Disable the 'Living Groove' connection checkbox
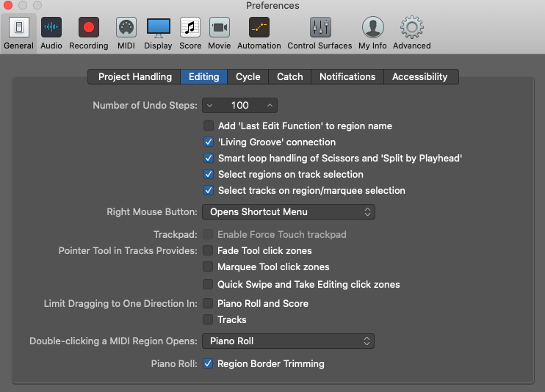The width and height of the screenshot is (545, 392). pyautogui.click(x=209, y=142)
